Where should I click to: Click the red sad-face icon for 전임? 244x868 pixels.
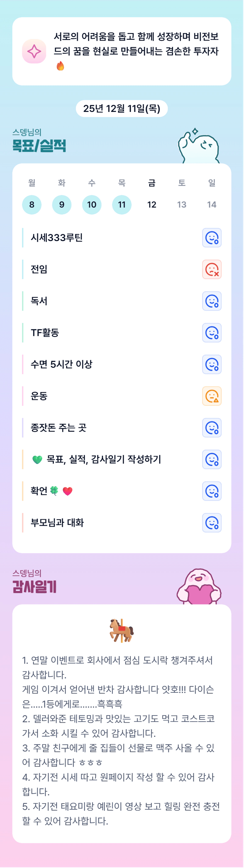point(212,270)
